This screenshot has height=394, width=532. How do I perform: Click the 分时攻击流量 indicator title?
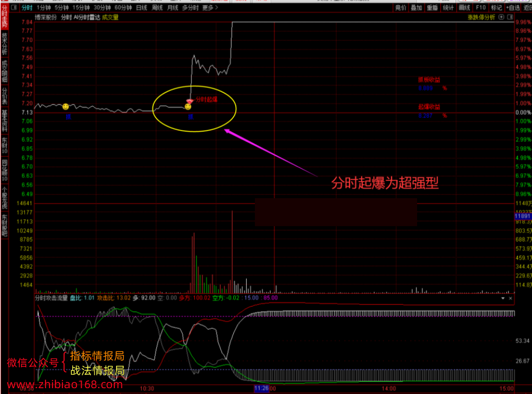click(x=51, y=298)
